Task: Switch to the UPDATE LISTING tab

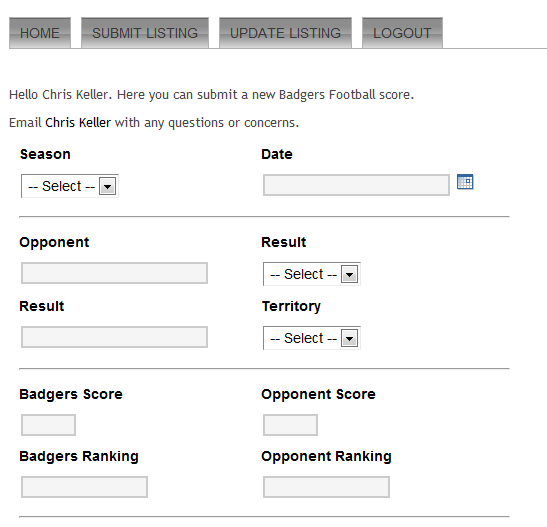Action: pos(285,33)
